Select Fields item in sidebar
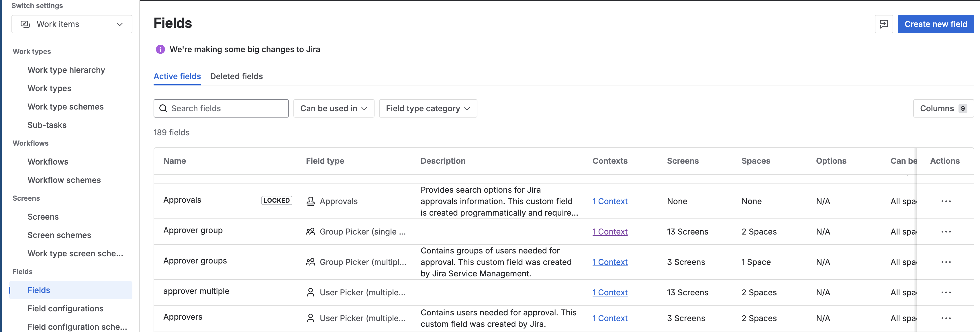Image resolution: width=980 pixels, height=332 pixels. coord(71,290)
